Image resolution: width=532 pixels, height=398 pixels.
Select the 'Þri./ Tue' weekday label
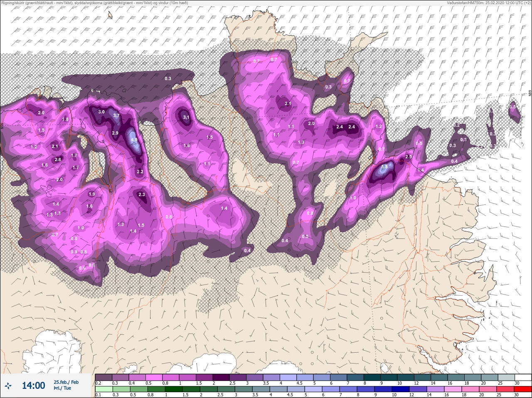pyautogui.click(x=62, y=388)
